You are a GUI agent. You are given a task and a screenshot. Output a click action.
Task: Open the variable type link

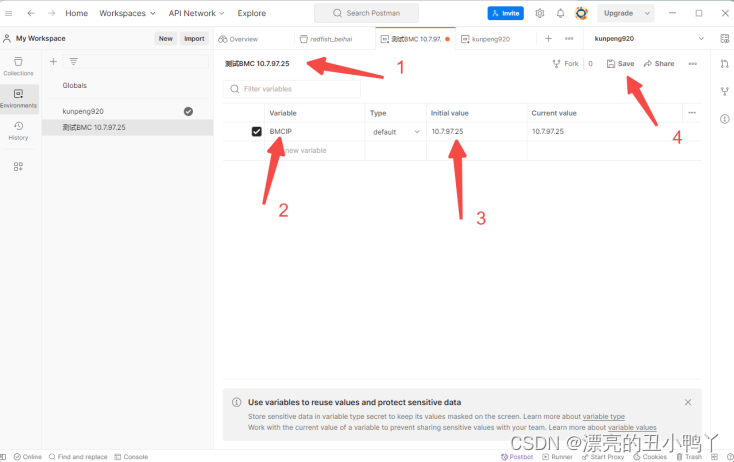(x=603, y=417)
